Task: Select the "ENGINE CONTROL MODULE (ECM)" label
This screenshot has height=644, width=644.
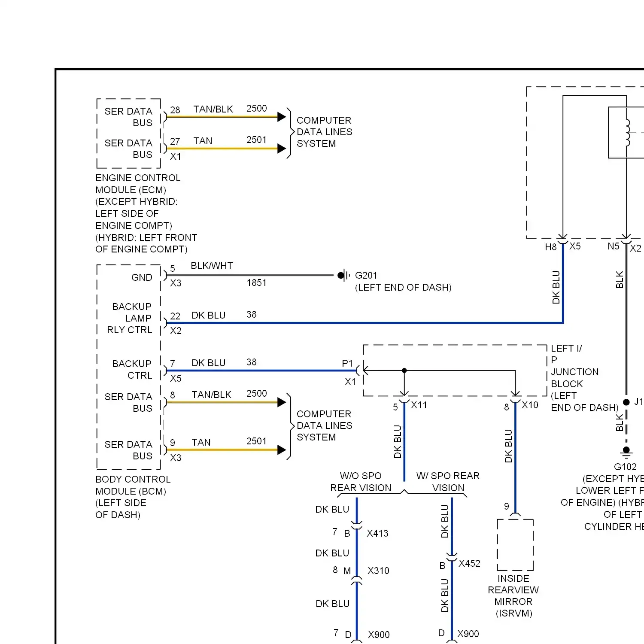Action: (x=138, y=184)
